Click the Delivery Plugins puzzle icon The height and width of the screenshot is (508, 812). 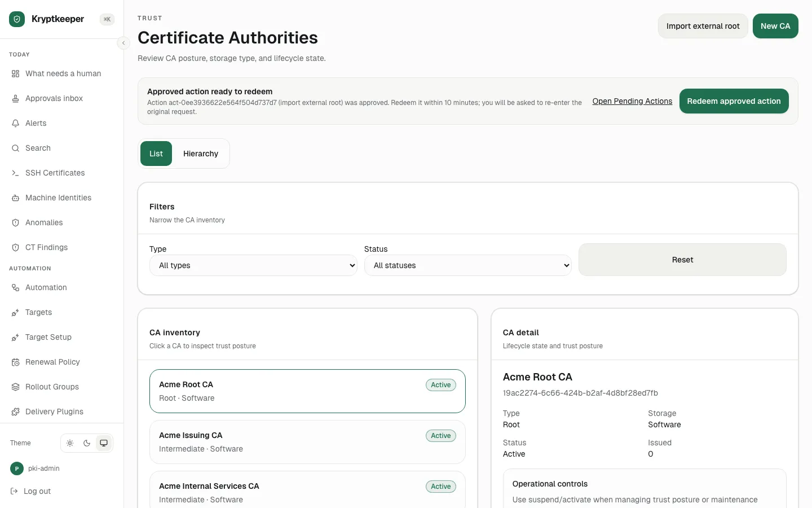(x=16, y=411)
